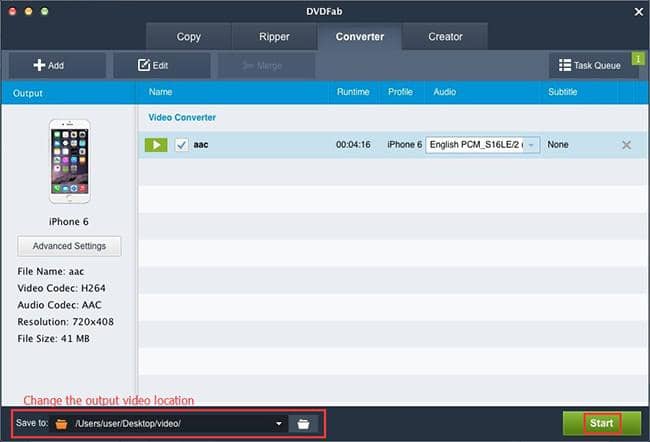The height and width of the screenshot is (442, 650).
Task: Open Advanced Settings
Action: click(69, 246)
